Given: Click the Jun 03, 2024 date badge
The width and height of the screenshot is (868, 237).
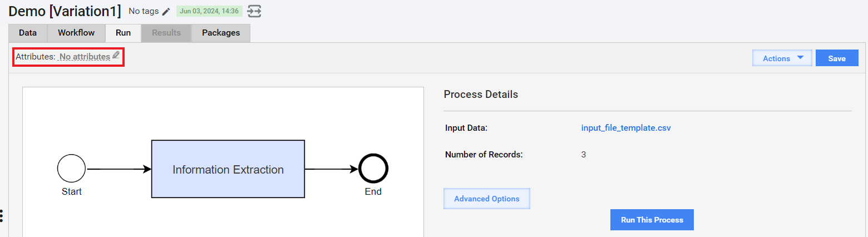Looking at the screenshot, I should click(x=209, y=11).
